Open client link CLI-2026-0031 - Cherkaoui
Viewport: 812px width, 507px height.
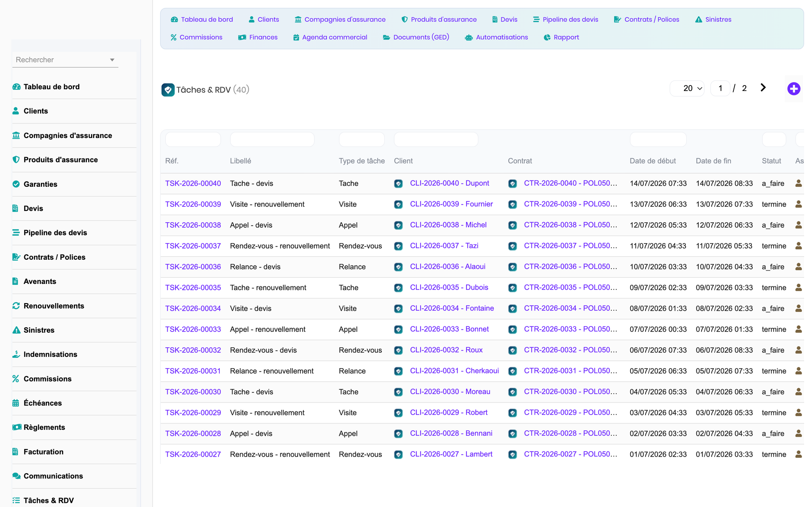(454, 371)
